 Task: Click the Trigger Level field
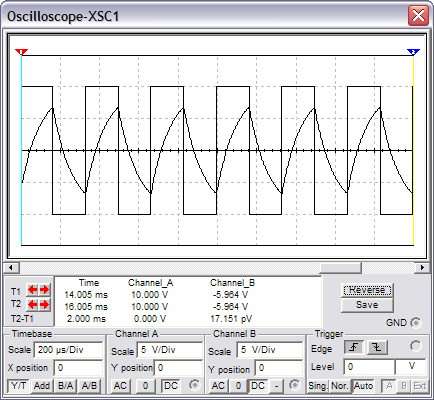(x=369, y=367)
